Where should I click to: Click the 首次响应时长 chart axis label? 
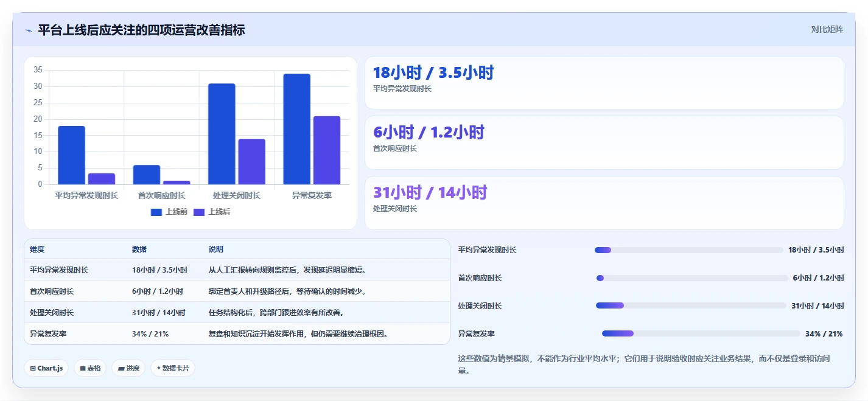[x=161, y=196]
